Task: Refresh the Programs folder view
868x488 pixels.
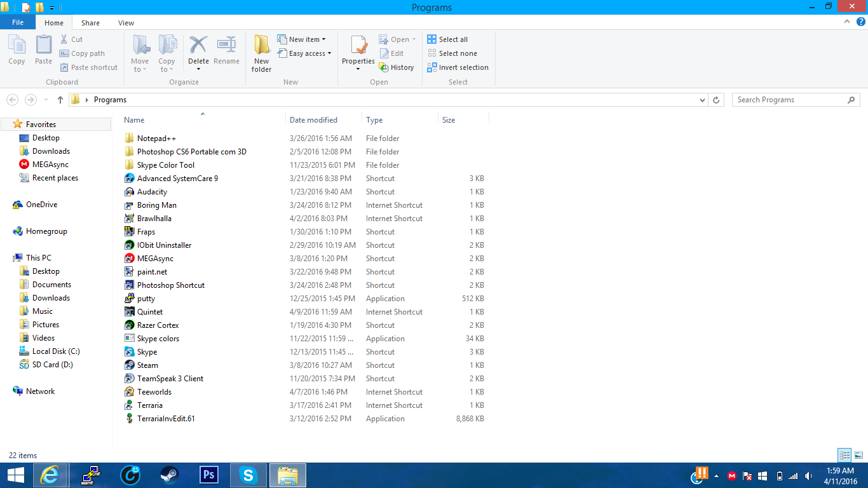Action: 716,100
